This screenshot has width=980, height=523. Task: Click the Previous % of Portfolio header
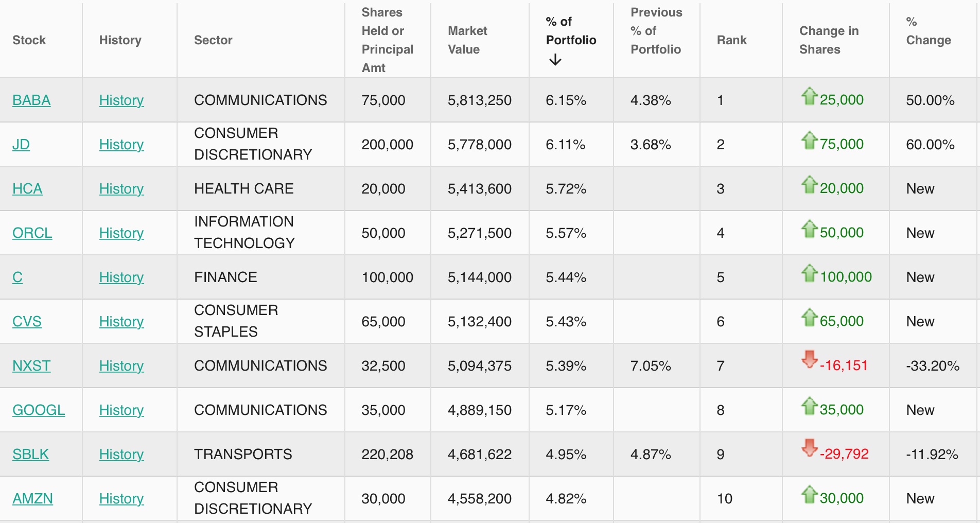point(656,31)
